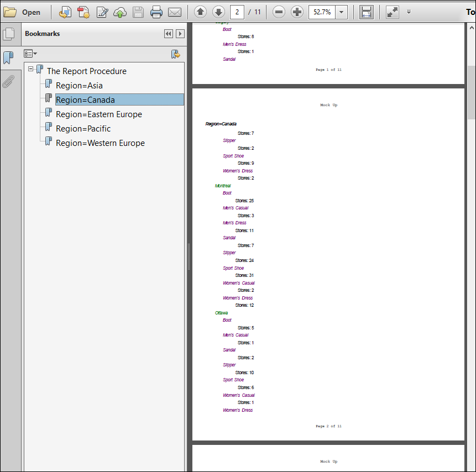Expand current bookmark with double-arrow button
The width and height of the screenshot is (476, 472).
coord(168,34)
